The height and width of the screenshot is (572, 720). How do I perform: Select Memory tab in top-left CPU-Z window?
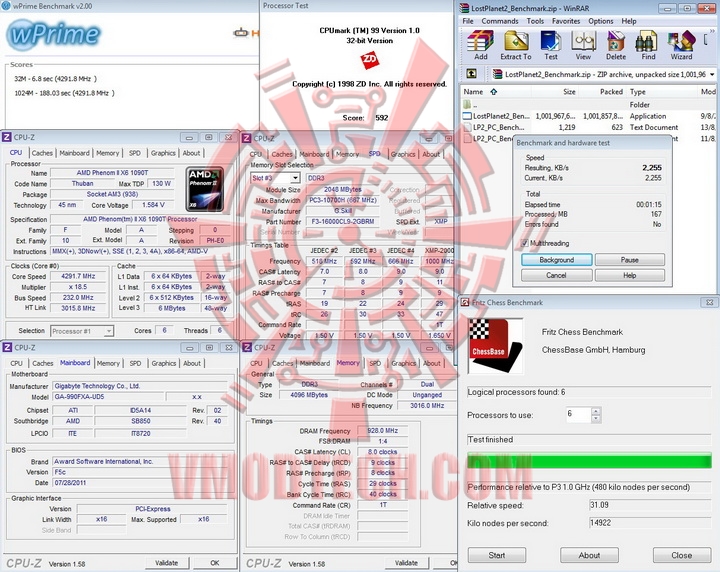point(107,153)
